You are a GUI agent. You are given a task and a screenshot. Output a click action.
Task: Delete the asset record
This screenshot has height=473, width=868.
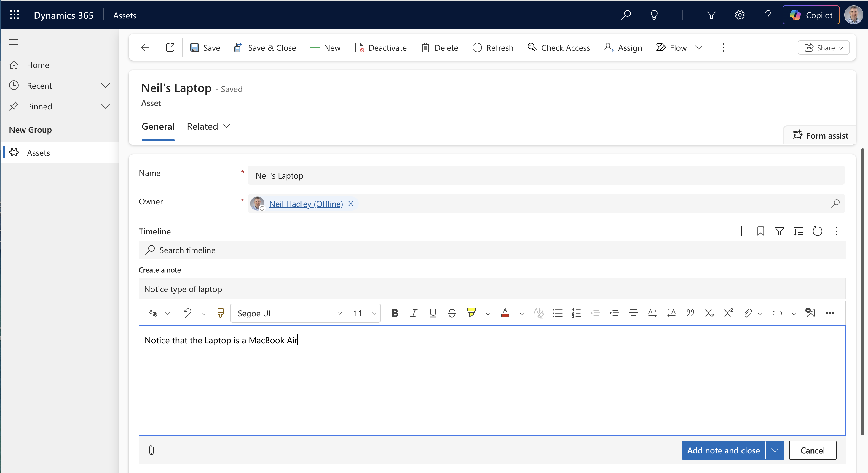(439, 47)
